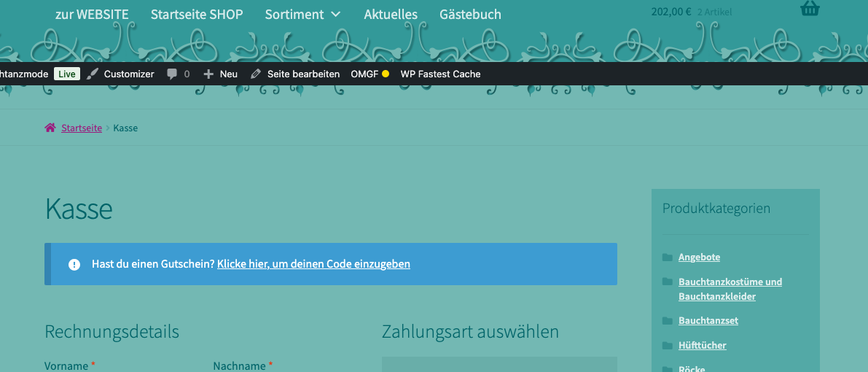Click the pencil icon for Seite bearbeiten

click(x=255, y=74)
